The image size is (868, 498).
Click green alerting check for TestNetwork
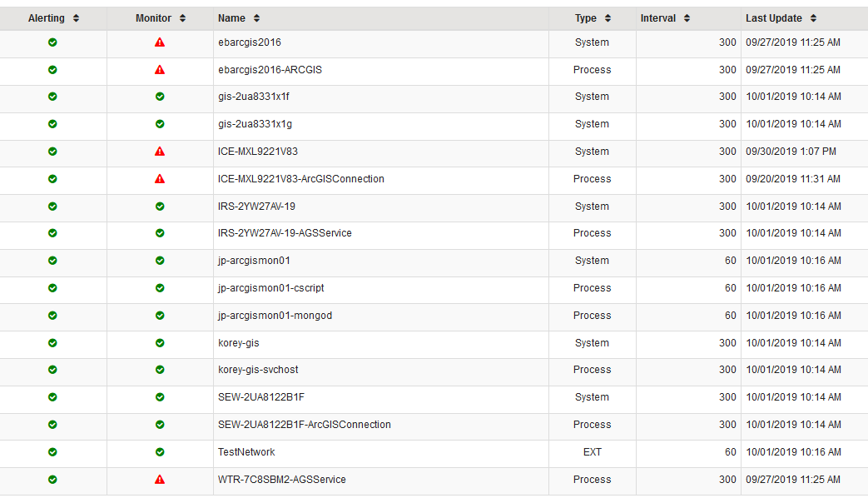click(x=52, y=452)
